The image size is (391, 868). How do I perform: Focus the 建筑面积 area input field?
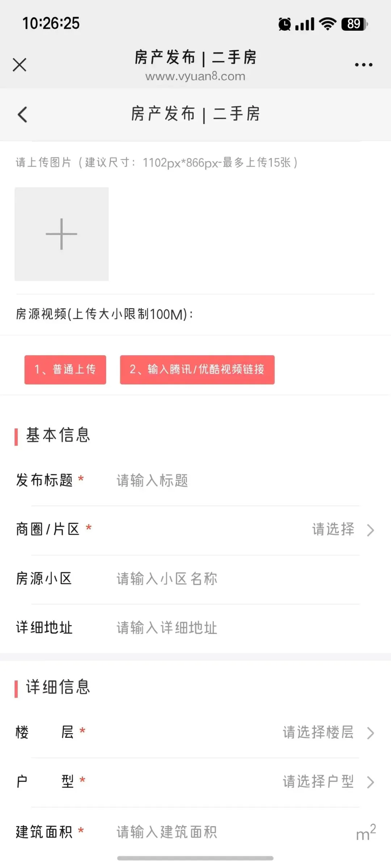click(x=232, y=832)
